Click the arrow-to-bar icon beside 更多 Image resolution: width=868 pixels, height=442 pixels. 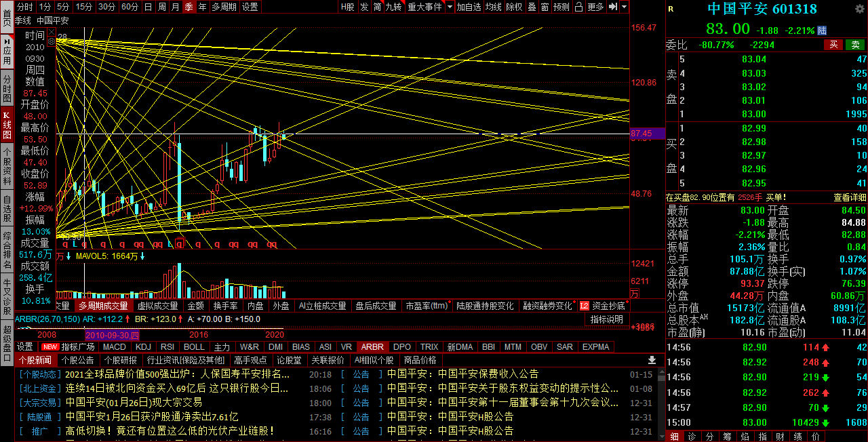(x=612, y=7)
